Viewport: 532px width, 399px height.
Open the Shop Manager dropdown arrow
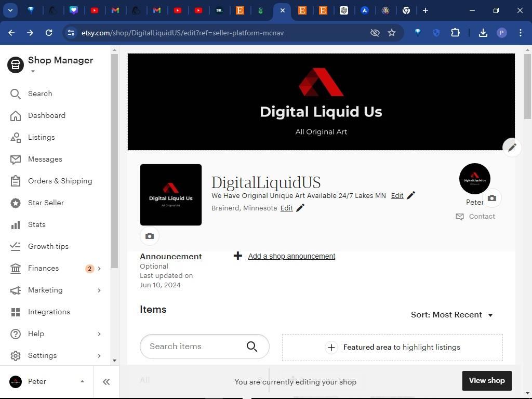[x=33, y=71]
